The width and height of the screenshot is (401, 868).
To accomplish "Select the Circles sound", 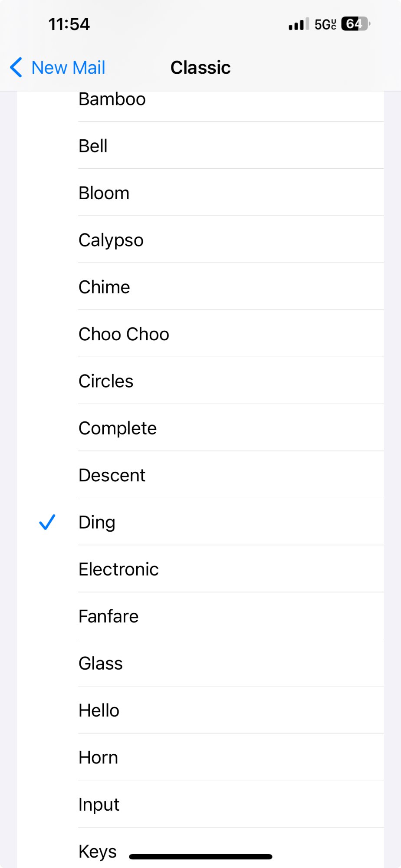I will pyautogui.click(x=106, y=381).
